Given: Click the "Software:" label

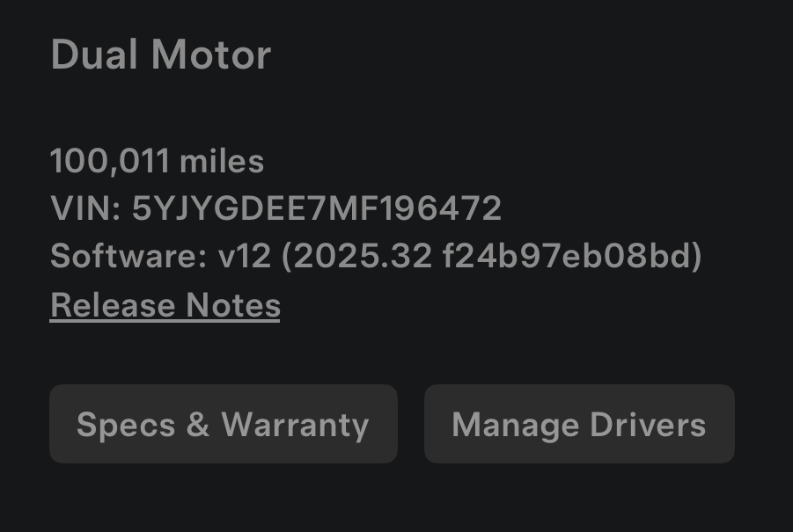Looking at the screenshot, I should point(129,257).
